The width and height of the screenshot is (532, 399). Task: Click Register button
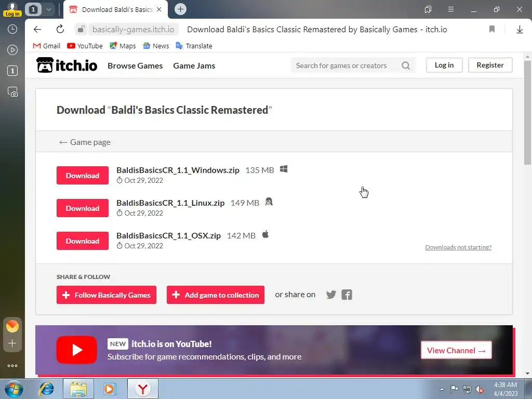coord(490,65)
